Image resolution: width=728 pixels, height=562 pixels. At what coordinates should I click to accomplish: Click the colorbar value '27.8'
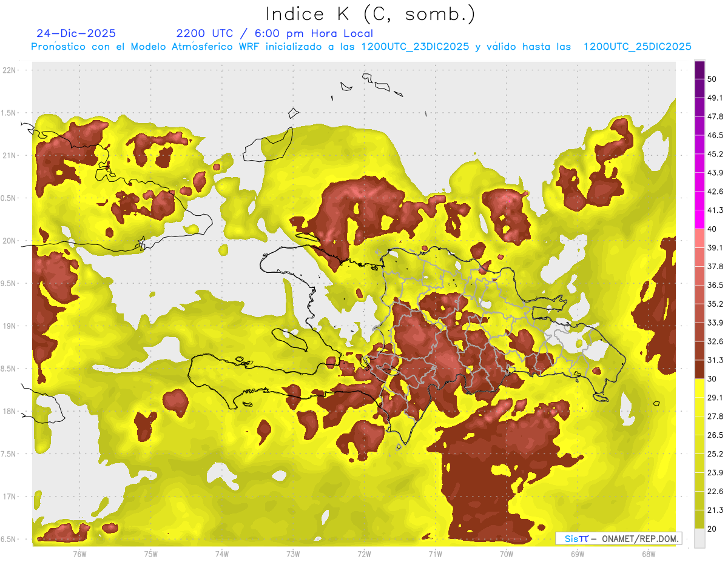pos(715,416)
